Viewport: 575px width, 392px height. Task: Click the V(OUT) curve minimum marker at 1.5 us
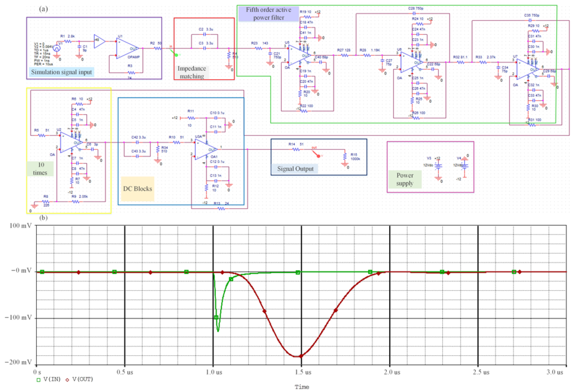(301, 356)
